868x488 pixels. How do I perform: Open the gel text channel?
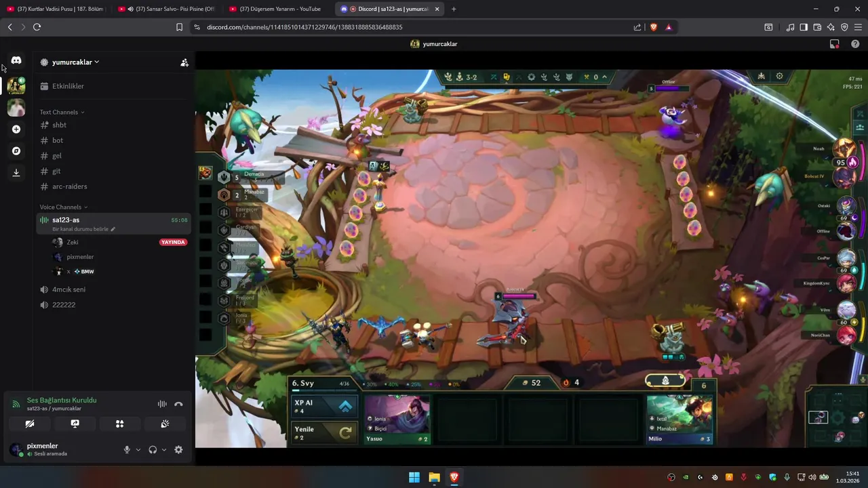113,156
